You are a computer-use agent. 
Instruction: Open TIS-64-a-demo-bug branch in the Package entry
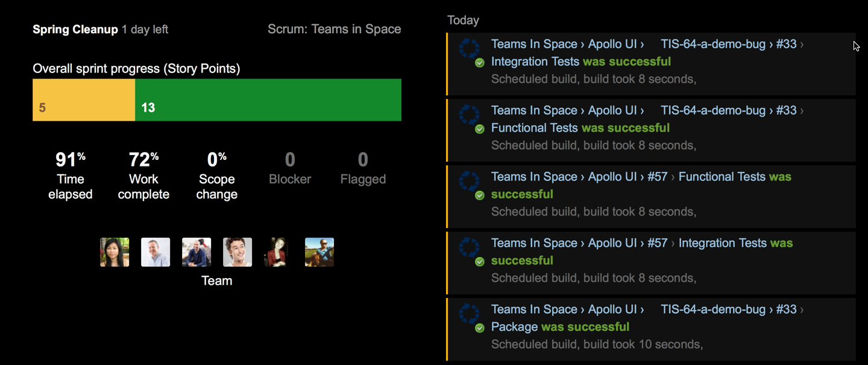coord(713,309)
